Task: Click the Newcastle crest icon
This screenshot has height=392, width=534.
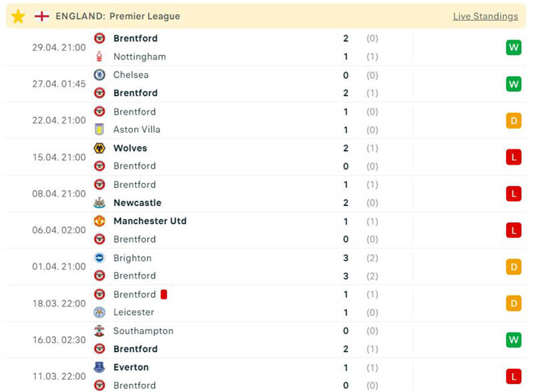Action: [99, 203]
